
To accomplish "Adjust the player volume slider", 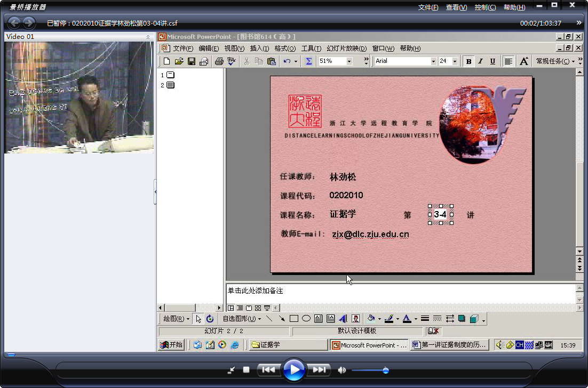I will click(x=385, y=370).
